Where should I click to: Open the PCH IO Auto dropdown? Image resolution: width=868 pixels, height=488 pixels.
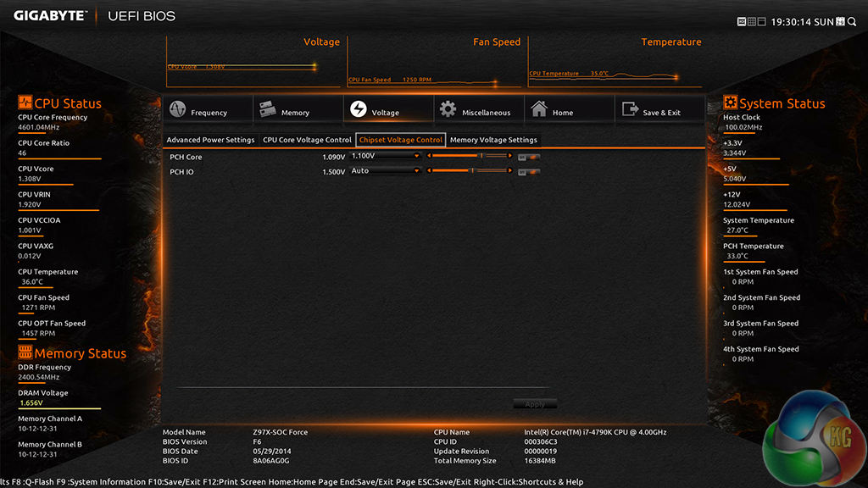click(x=386, y=171)
